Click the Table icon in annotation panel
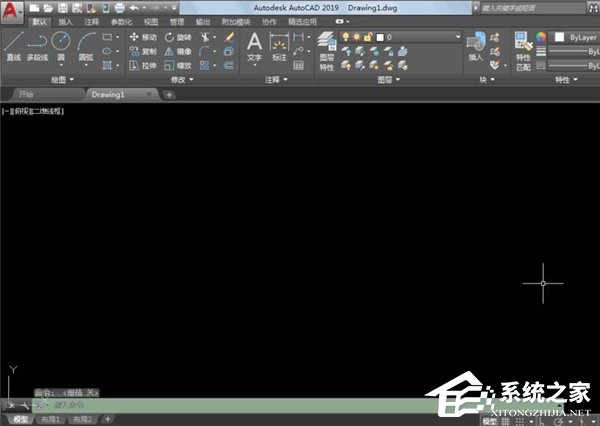The width and height of the screenshot is (600, 426). point(298,65)
